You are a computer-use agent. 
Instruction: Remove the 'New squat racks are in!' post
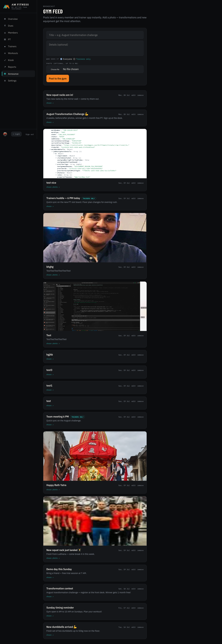[x=140, y=95]
